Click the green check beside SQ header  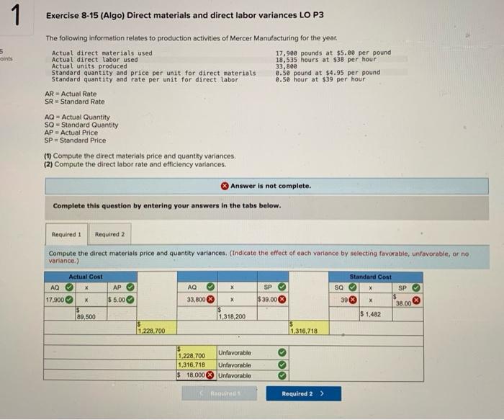coord(353,287)
